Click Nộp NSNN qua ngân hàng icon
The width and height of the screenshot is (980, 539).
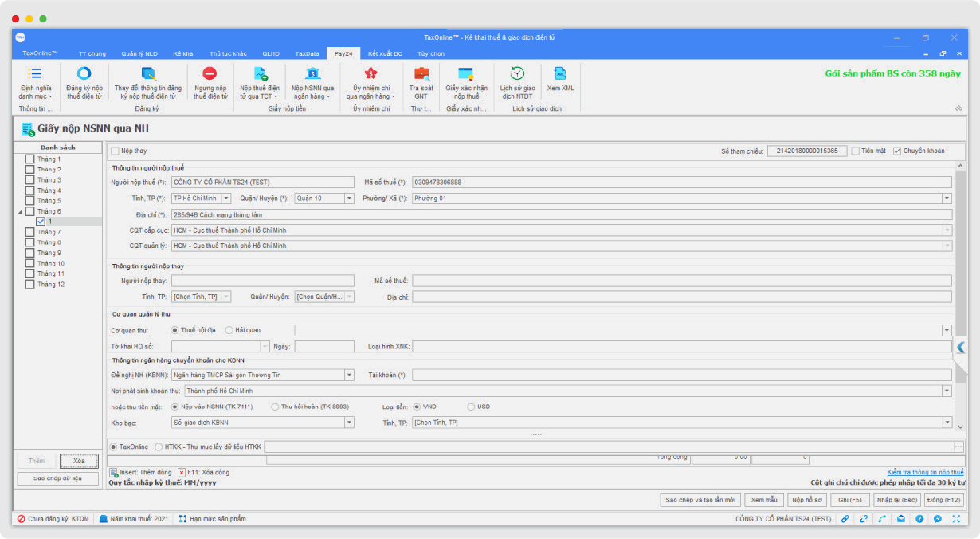(x=312, y=75)
